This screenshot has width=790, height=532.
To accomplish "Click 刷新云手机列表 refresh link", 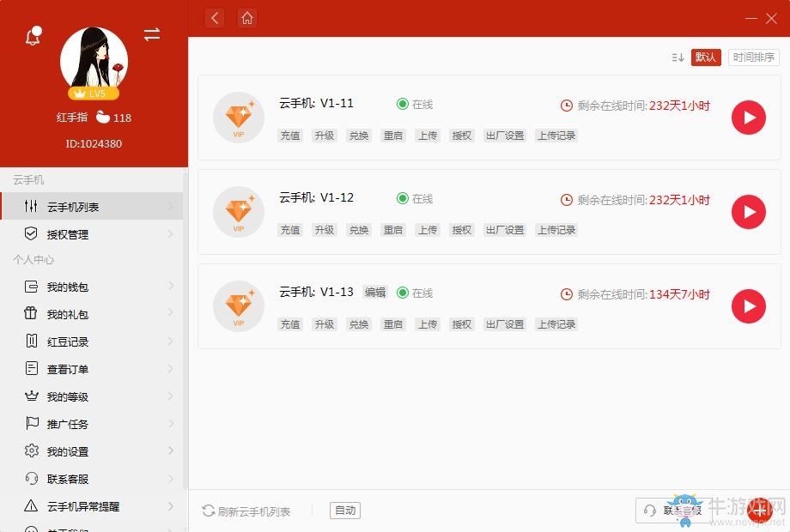I will 246,511.
